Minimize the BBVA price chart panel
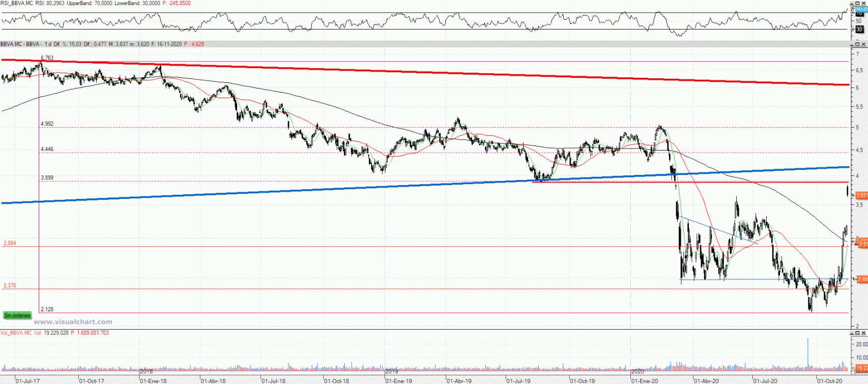Image resolution: width=868 pixels, height=384 pixels. [x=852, y=45]
